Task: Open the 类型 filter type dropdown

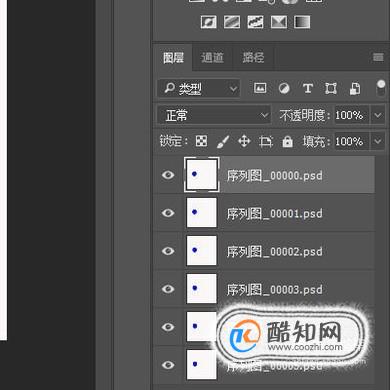Action: [199, 88]
